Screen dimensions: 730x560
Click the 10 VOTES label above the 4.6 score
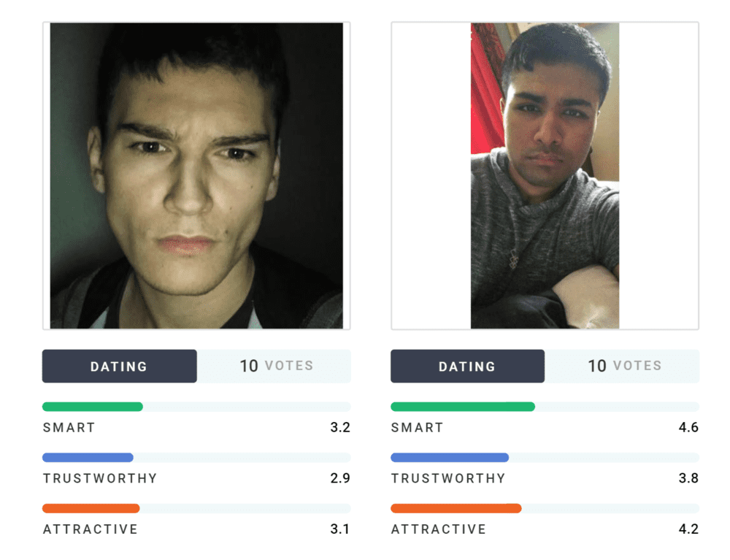(x=624, y=366)
